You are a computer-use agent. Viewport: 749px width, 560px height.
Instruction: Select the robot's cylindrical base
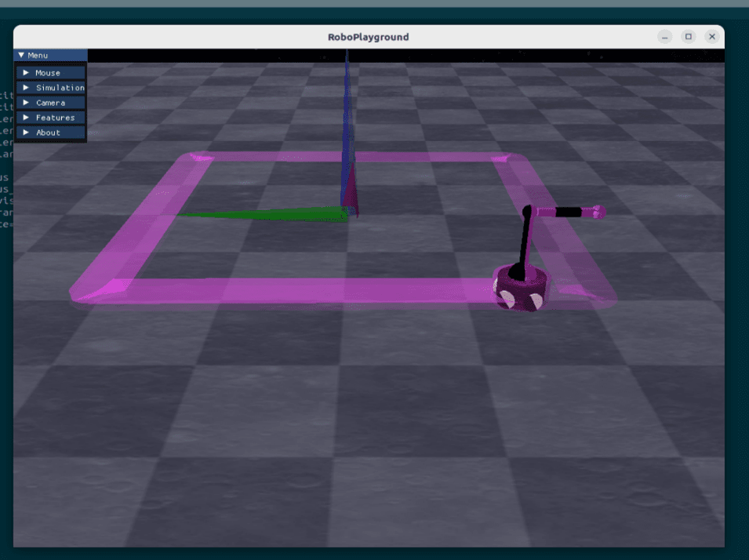pyautogui.click(x=521, y=290)
